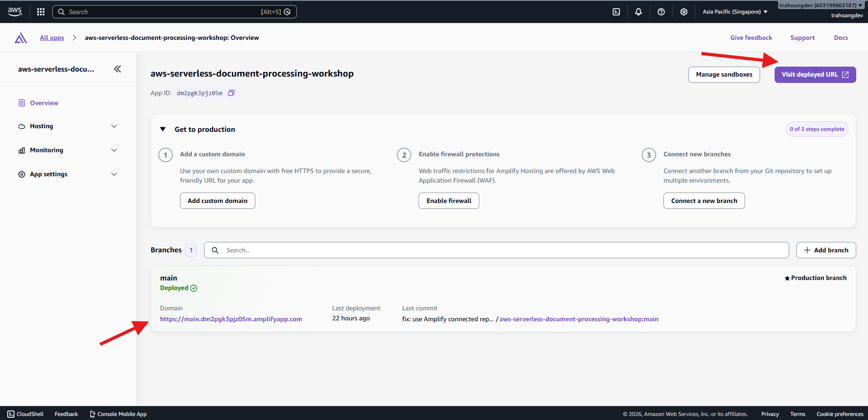Screen dimensions: 868x420
Task: Collapse the Get to production panel
Action: click(163, 129)
